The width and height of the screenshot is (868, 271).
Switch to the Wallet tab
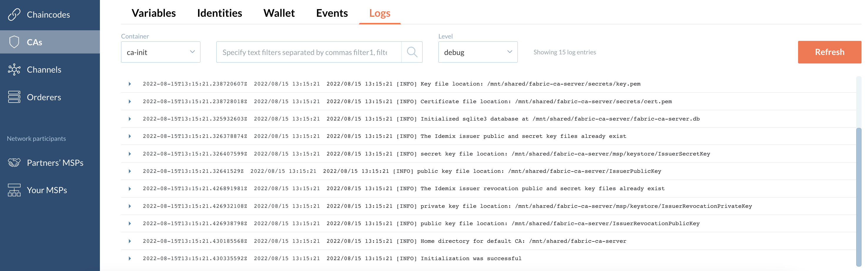tap(279, 13)
